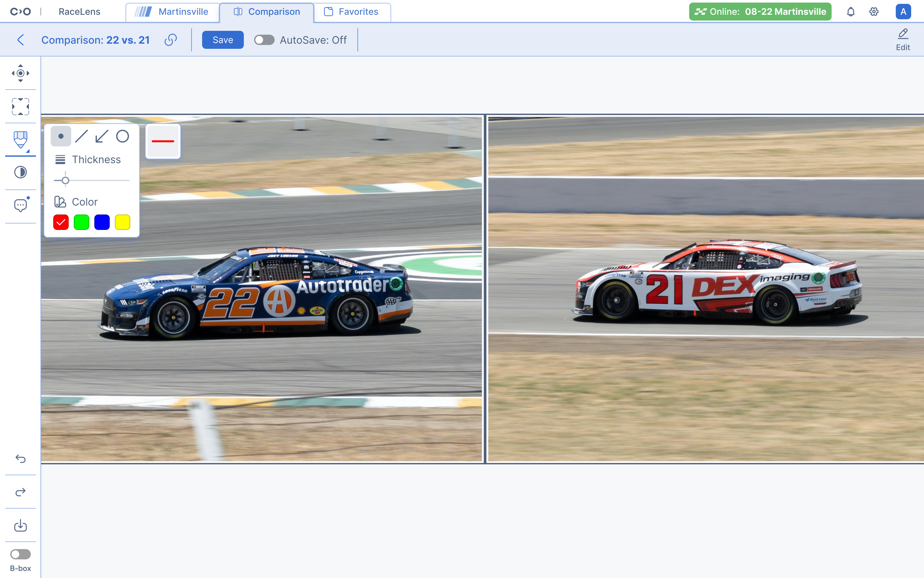Click the Thickness lines icon
This screenshot has height=578, width=924.
(x=60, y=159)
